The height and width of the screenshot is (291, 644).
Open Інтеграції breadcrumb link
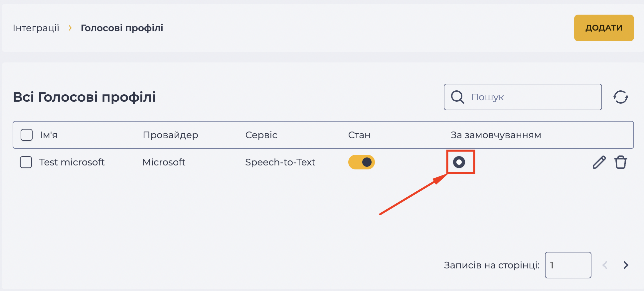click(36, 28)
